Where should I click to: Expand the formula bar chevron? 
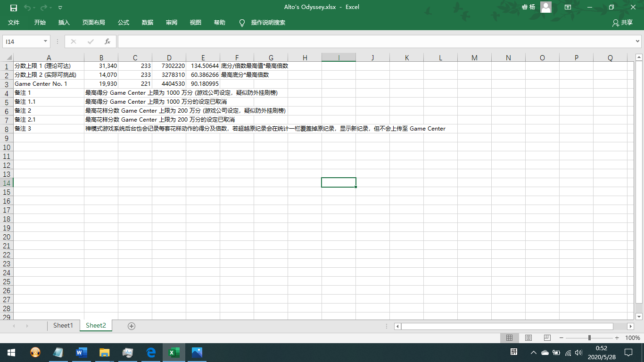(638, 41)
